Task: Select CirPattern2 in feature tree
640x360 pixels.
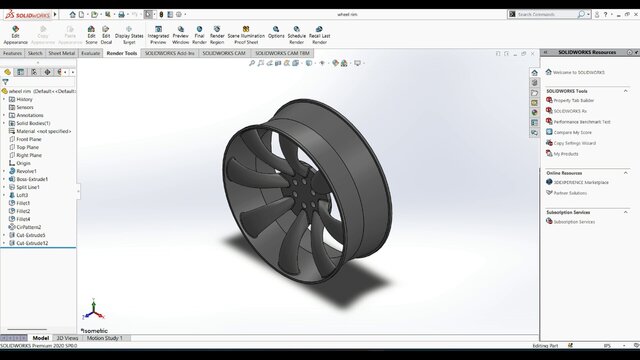Action: [x=29, y=227]
